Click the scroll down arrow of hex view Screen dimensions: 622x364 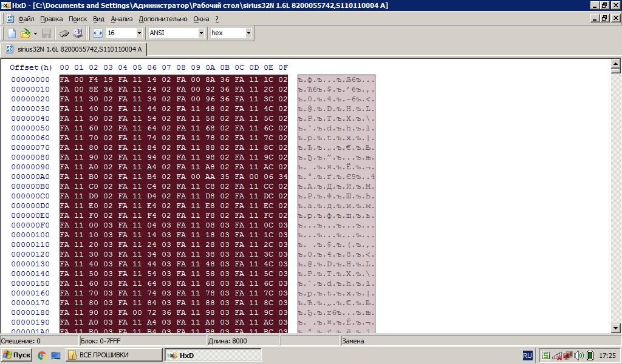click(616, 328)
